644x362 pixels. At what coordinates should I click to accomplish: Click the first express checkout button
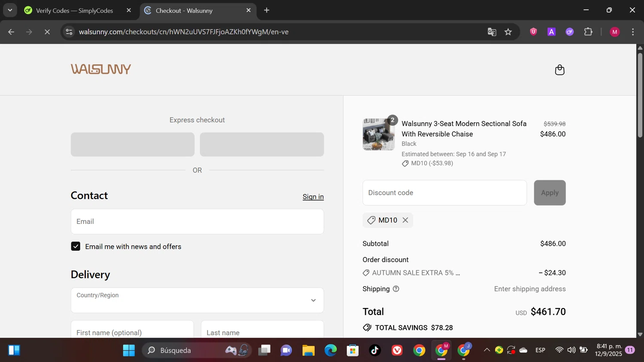[x=133, y=145]
